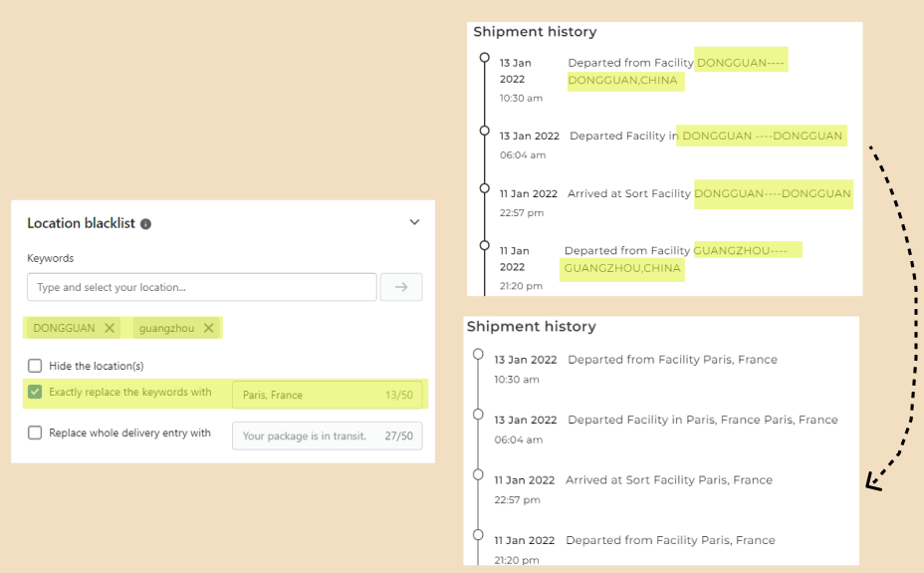Click the lower Shipment history heading
Screen dimensions: 924x573
(531, 327)
